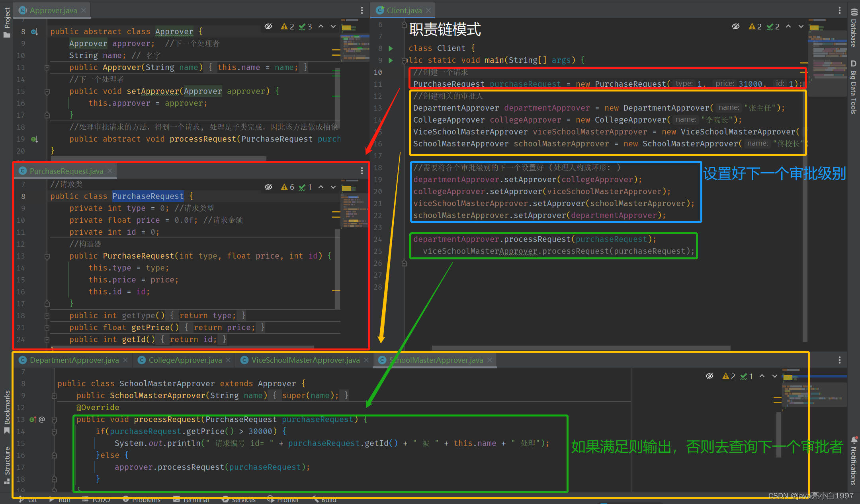Switch to DepartmentApprover.java tab
This screenshot has width=860, height=504.
pos(74,360)
